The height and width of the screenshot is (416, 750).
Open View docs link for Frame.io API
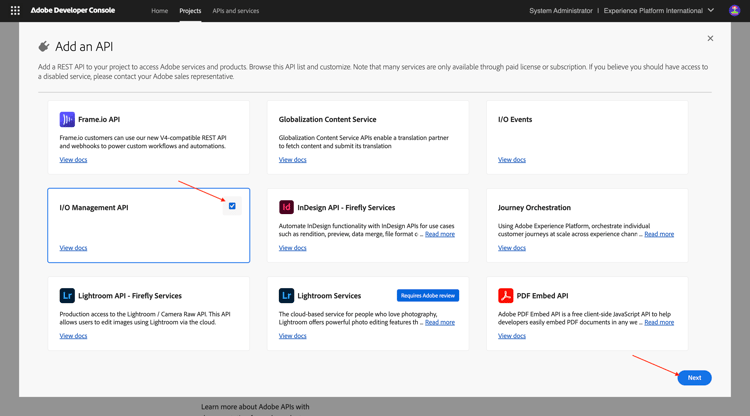(x=73, y=160)
